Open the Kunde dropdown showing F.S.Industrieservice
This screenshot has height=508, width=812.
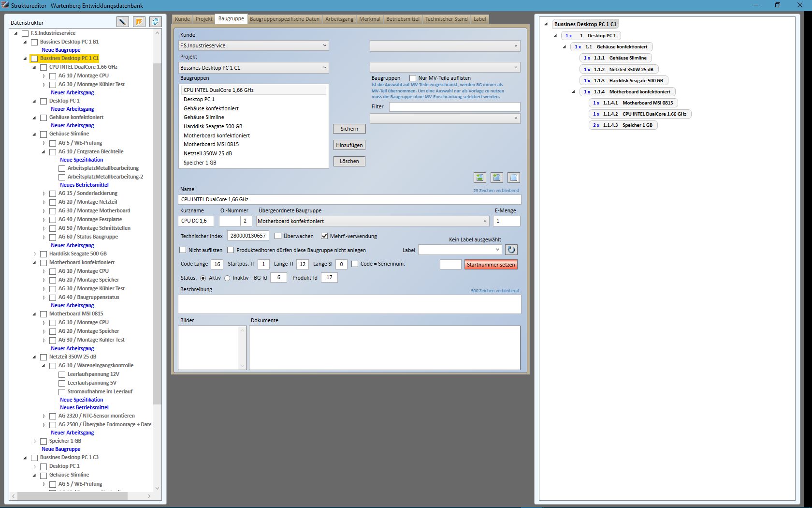[x=254, y=45]
